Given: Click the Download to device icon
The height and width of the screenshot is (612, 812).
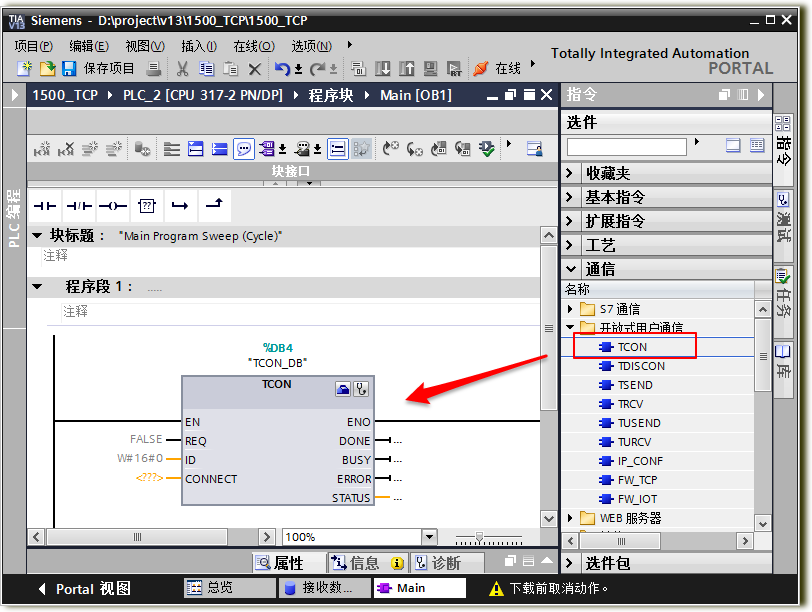Looking at the screenshot, I should coord(383,68).
